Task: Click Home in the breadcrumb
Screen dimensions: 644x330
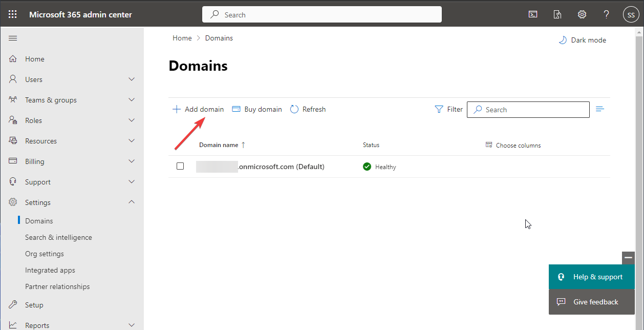Action: [182, 38]
